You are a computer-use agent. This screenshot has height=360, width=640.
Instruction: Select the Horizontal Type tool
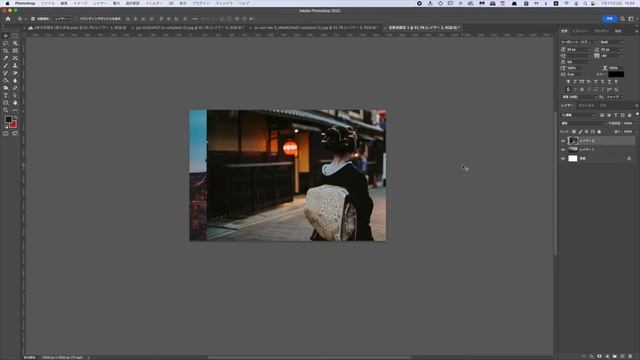pos(6,95)
